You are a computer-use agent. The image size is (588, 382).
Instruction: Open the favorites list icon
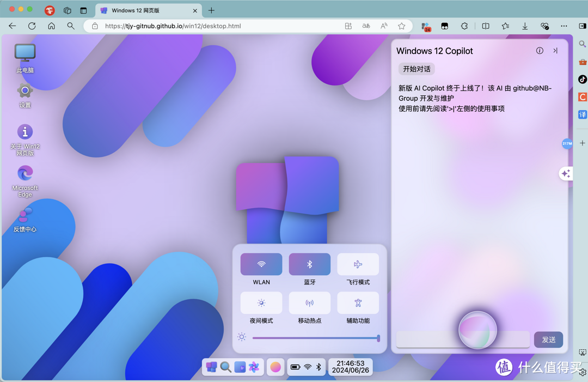505,26
